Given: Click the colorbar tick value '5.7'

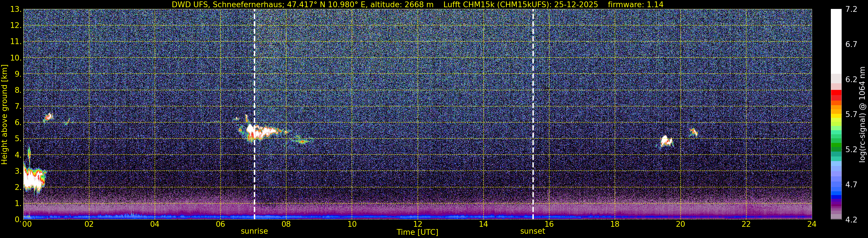Looking at the screenshot, I should click(x=851, y=115).
